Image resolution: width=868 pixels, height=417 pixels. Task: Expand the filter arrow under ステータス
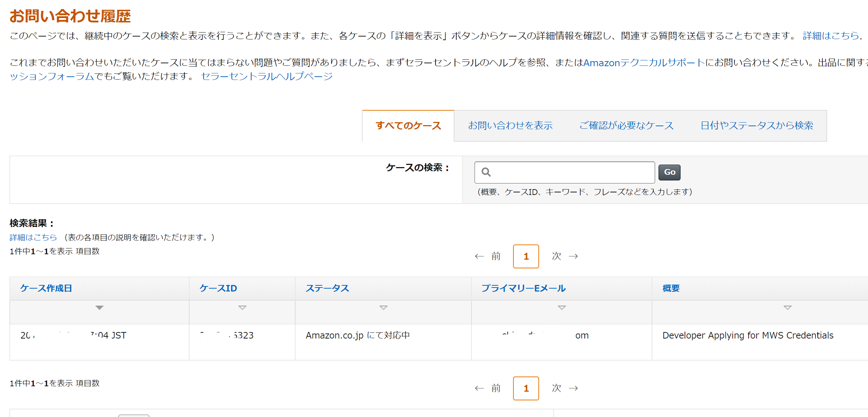[384, 308]
